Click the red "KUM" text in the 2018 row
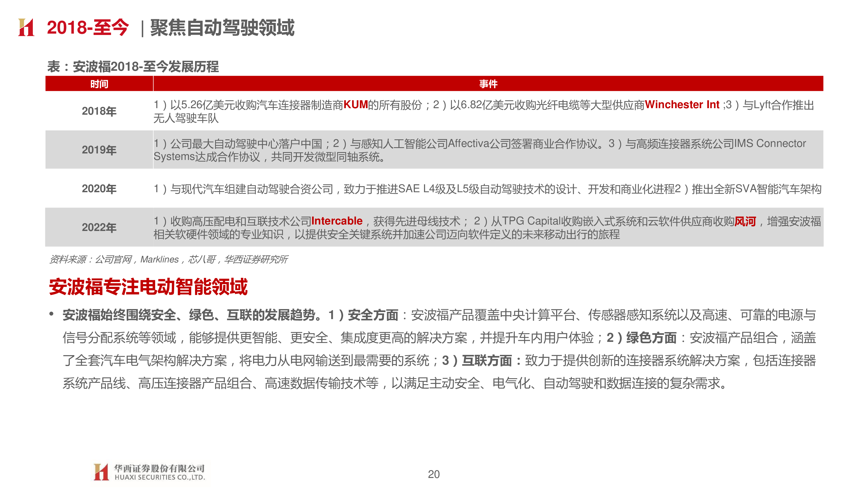This screenshot has width=868, height=488. point(356,105)
